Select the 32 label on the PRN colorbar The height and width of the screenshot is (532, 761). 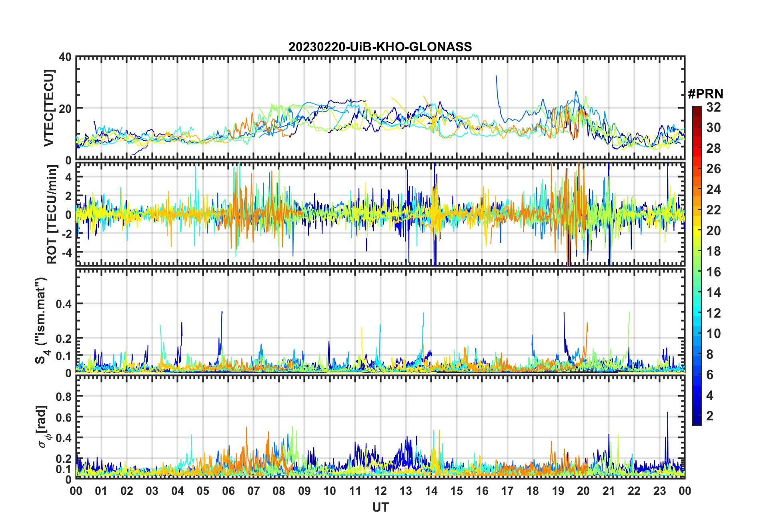[713, 107]
